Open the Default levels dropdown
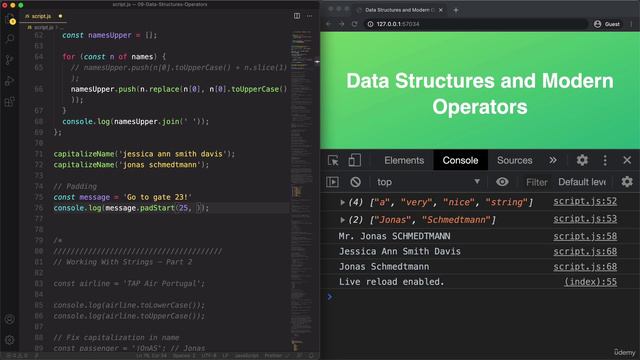Image resolution: width=640 pixels, height=360 pixels. point(582,182)
